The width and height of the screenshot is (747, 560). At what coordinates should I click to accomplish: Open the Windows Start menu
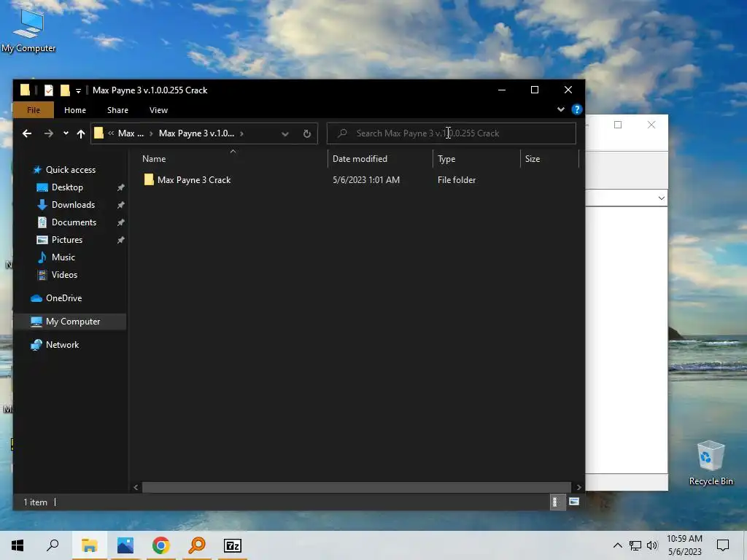pos(18,545)
